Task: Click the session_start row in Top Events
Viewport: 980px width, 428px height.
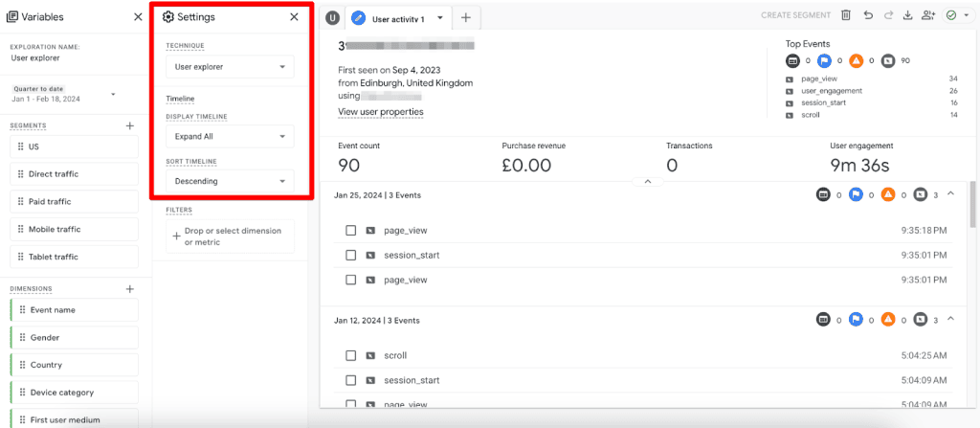Action: 871,102
